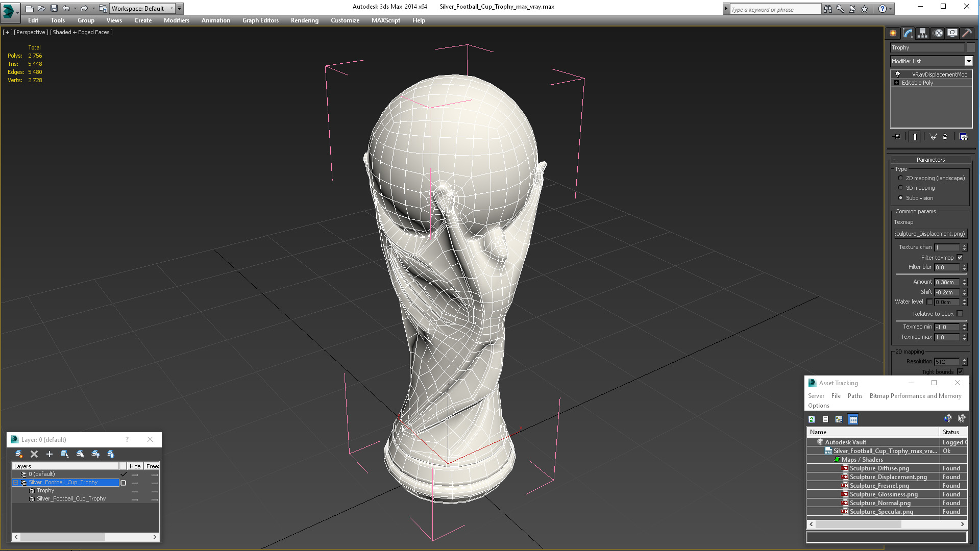
Task: Switch Asset Tracking to Table View icon
Action: [x=853, y=419]
